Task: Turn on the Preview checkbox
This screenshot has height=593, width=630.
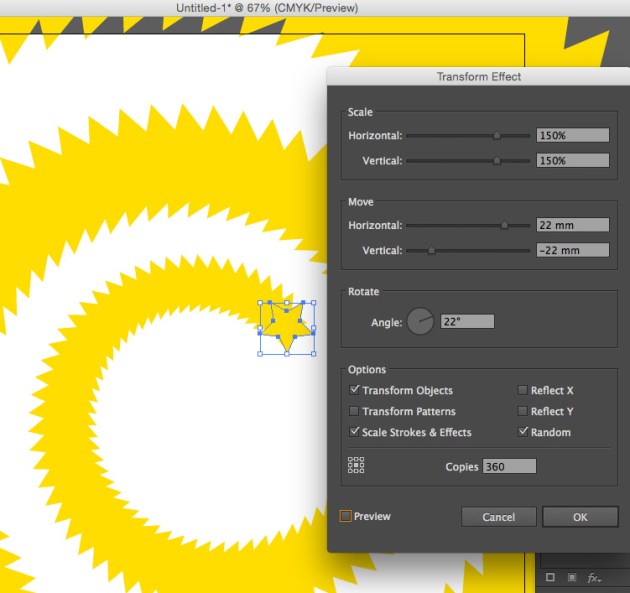Action: tap(346, 516)
